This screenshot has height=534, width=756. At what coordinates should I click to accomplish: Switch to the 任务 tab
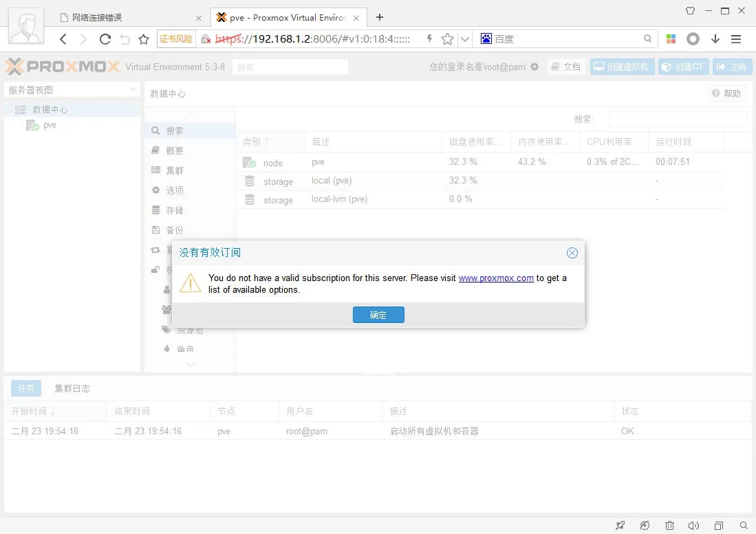pos(26,388)
